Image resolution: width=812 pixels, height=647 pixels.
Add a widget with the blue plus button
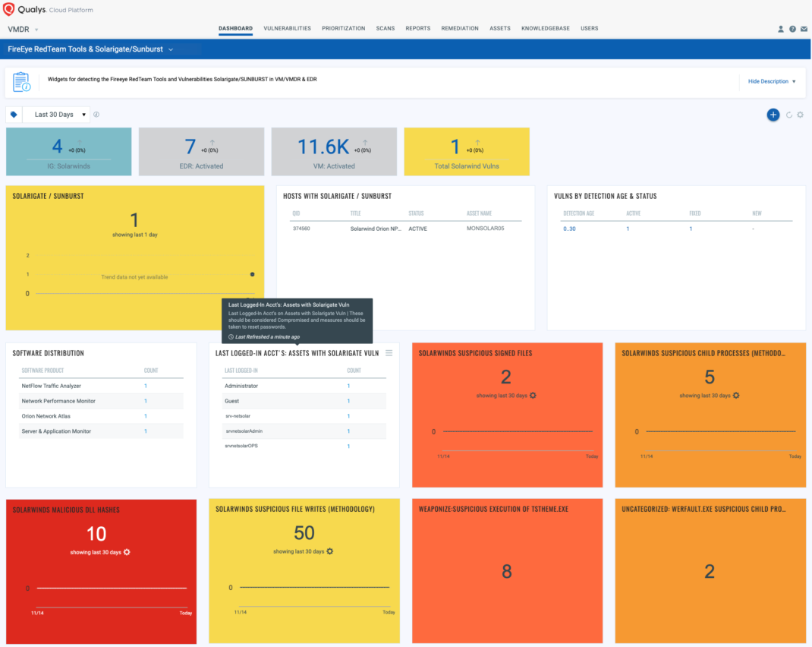pos(773,115)
